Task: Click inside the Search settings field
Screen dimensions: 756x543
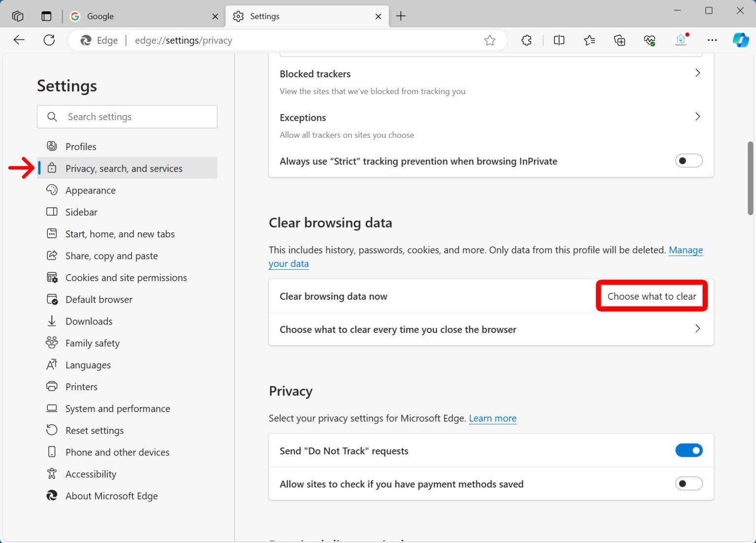Action: point(127,117)
